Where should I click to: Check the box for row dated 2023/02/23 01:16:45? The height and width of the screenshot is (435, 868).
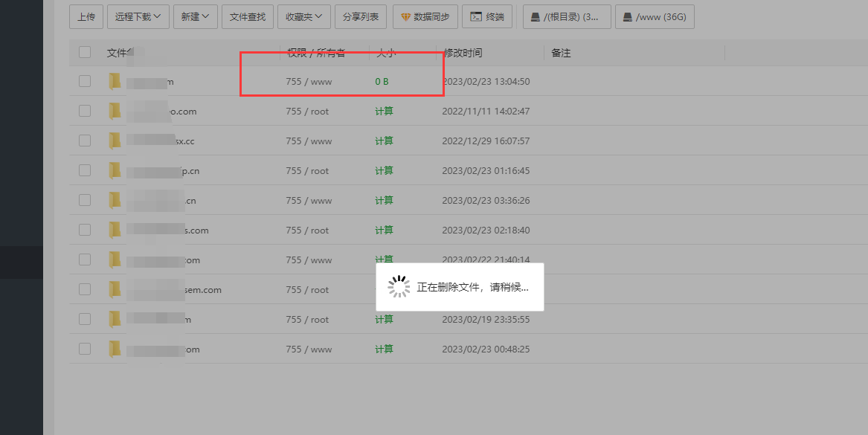(x=85, y=170)
